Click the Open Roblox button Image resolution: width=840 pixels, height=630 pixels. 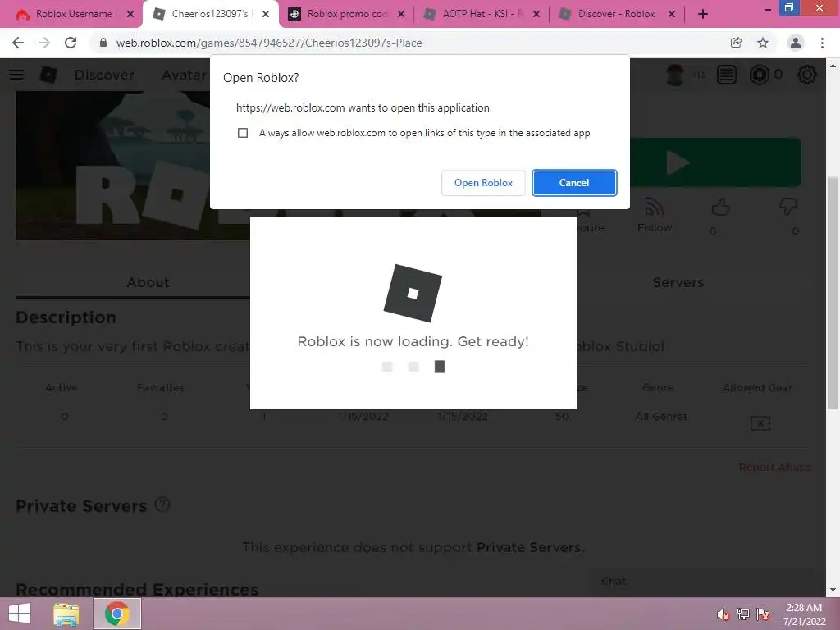tap(483, 183)
